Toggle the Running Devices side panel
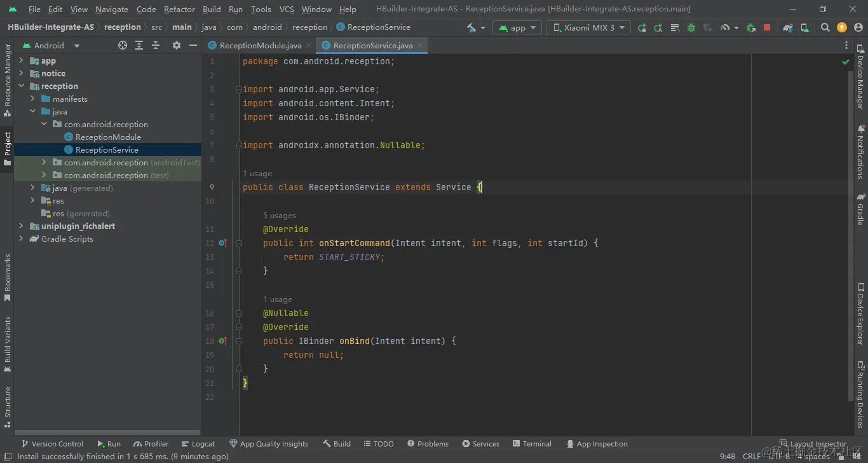This screenshot has width=868, height=463. pos(860,395)
